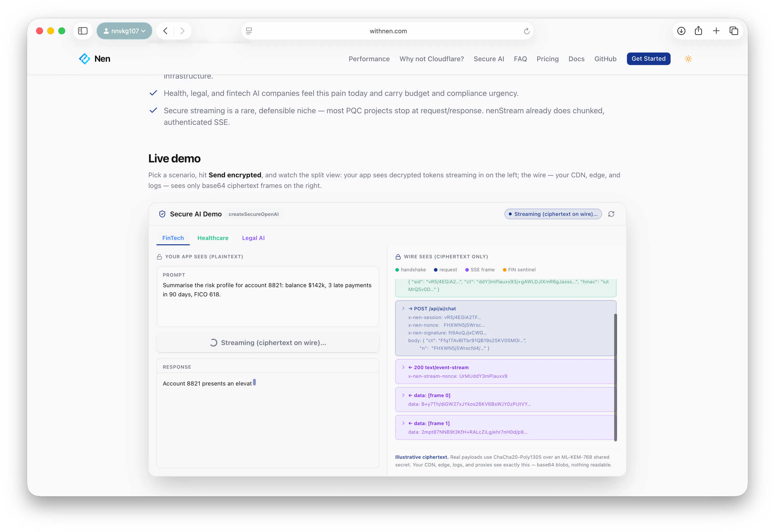Image resolution: width=775 pixels, height=532 pixels.
Task: Click the Illustrative ciphertext note
Action: click(x=503, y=461)
